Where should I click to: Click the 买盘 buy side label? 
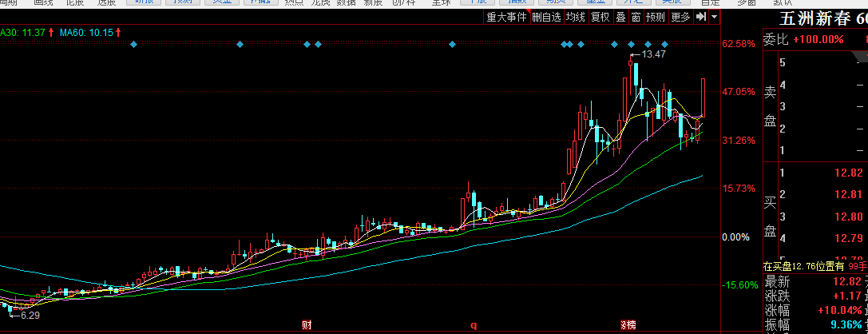[770, 217]
